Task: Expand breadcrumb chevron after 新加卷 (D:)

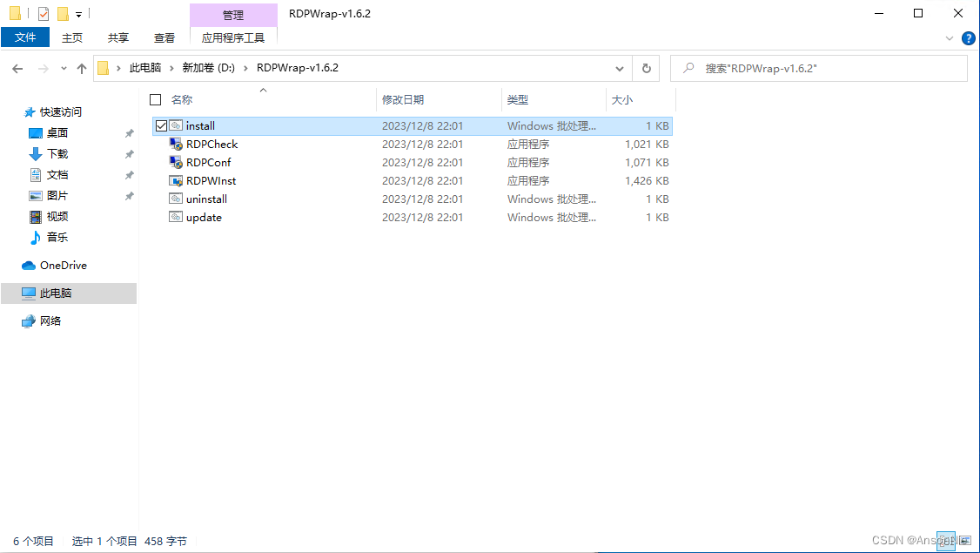Action: (245, 68)
